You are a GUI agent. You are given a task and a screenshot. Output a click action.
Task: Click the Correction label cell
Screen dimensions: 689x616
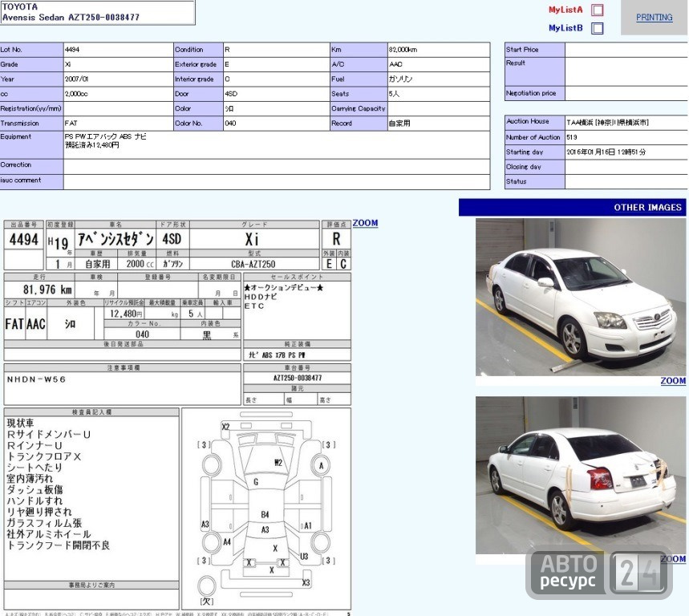(31, 166)
